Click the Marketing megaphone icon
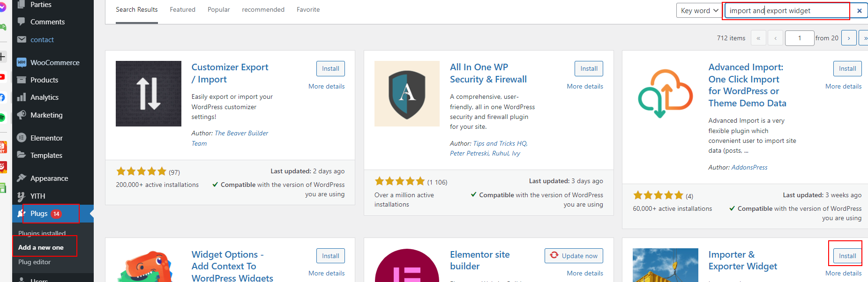 [x=21, y=115]
